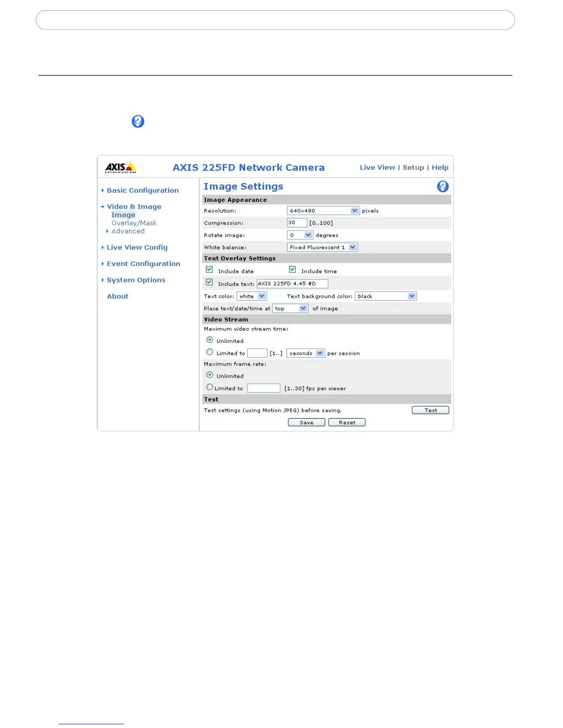Open the Overlay/Mask submenu item
This screenshot has height=728, width=563.
[134, 223]
